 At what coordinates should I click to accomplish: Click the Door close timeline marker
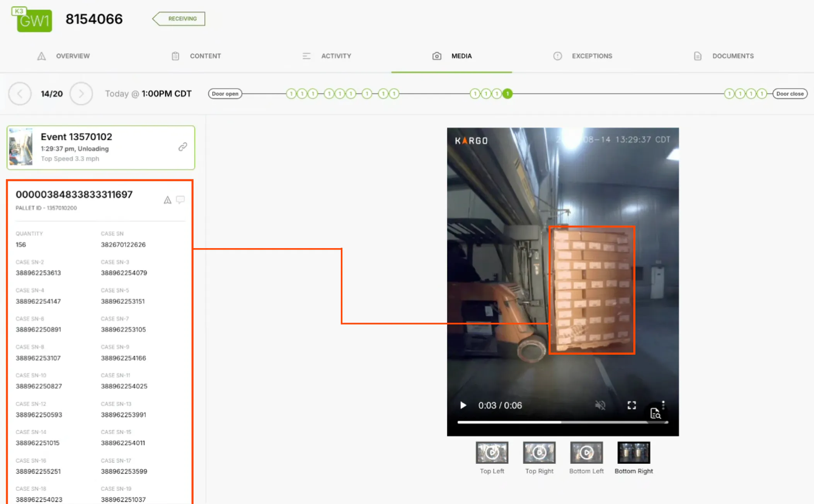pos(790,94)
